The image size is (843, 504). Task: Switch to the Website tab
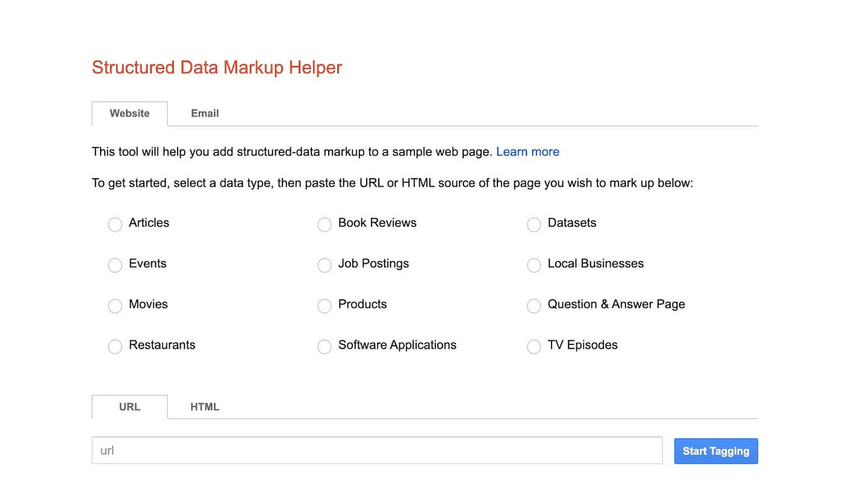click(x=129, y=113)
